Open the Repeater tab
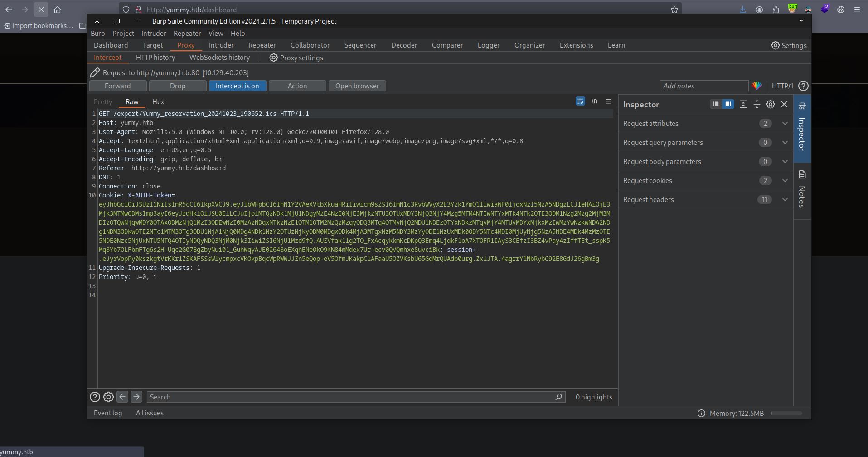Viewport: 868px width, 457px height. tap(262, 45)
